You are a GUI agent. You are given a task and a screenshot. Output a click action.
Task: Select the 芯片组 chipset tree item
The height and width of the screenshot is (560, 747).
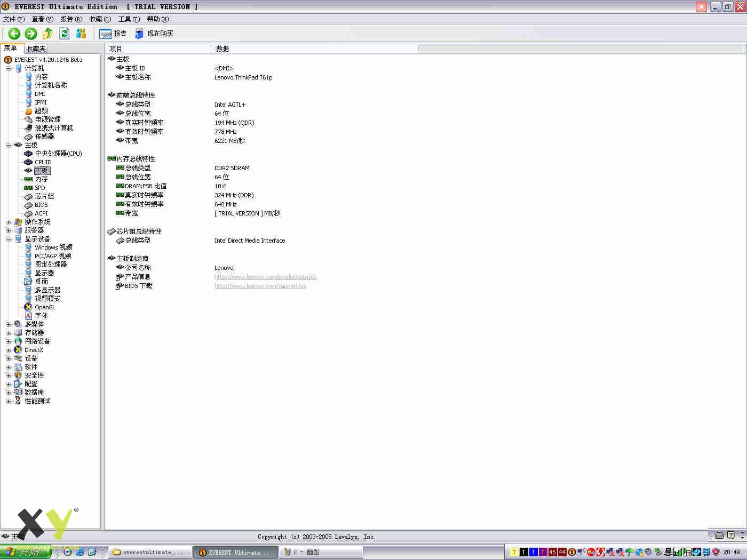tap(44, 196)
